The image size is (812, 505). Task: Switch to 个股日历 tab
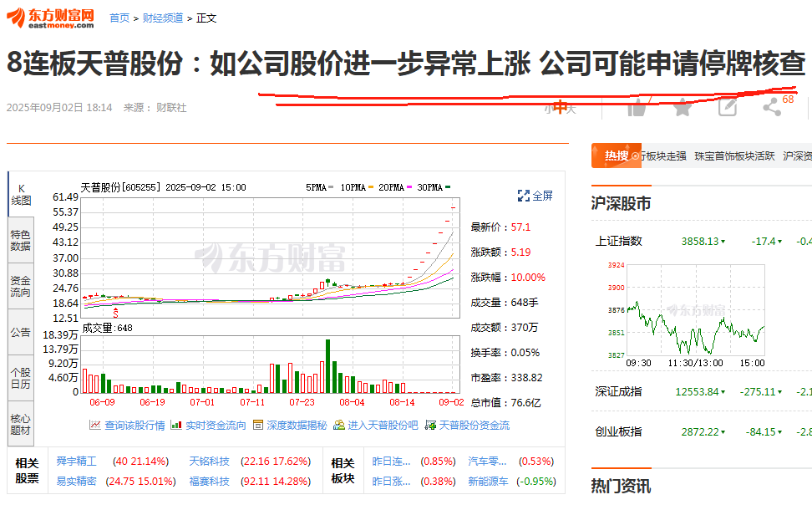(21, 378)
